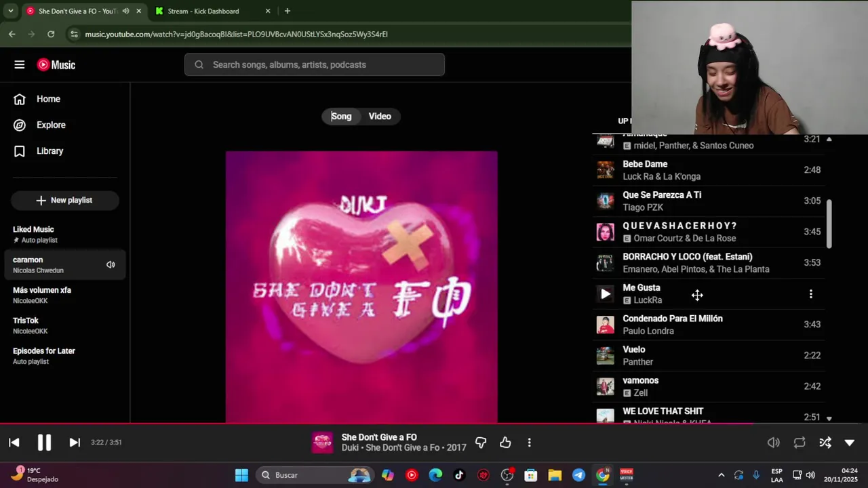Toggle the player volume icon
Image resolution: width=868 pixels, height=488 pixels.
774,443
